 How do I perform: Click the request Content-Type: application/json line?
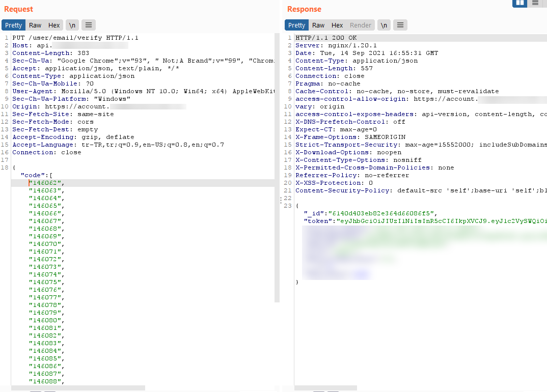73,76
